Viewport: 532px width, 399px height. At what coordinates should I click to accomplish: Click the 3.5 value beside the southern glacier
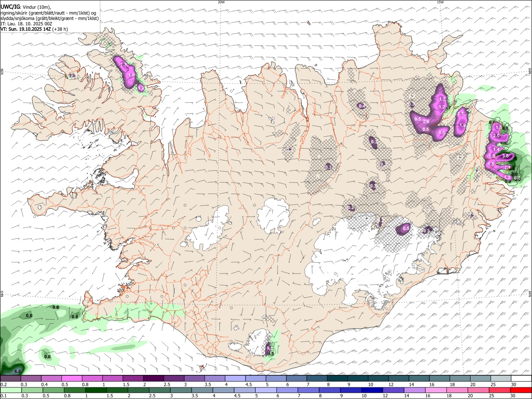[271, 354]
